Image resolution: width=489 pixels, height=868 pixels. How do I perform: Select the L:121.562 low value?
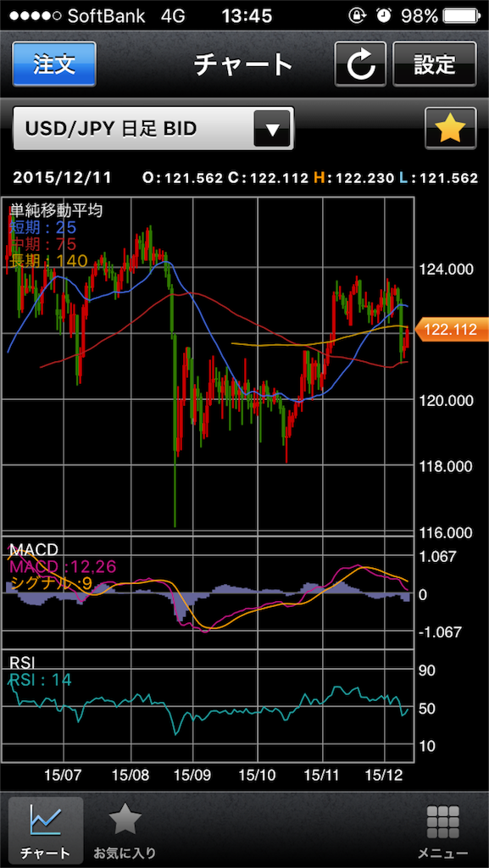coord(437,178)
